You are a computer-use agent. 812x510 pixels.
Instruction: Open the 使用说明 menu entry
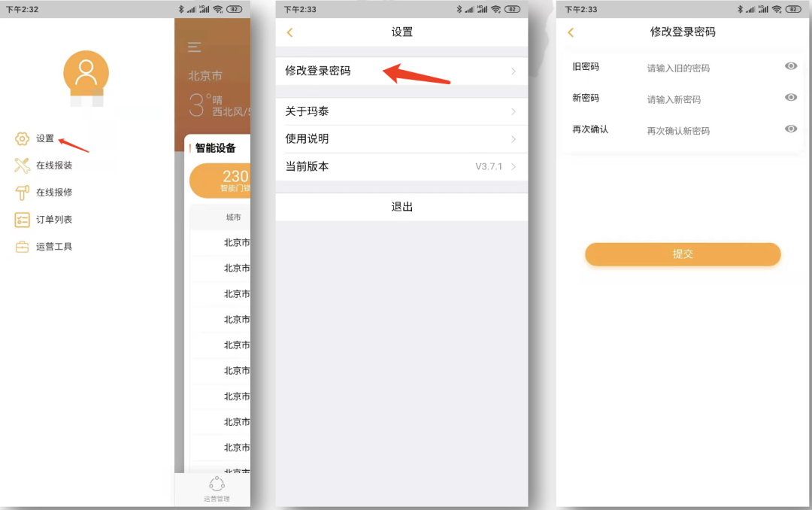click(x=401, y=139)
